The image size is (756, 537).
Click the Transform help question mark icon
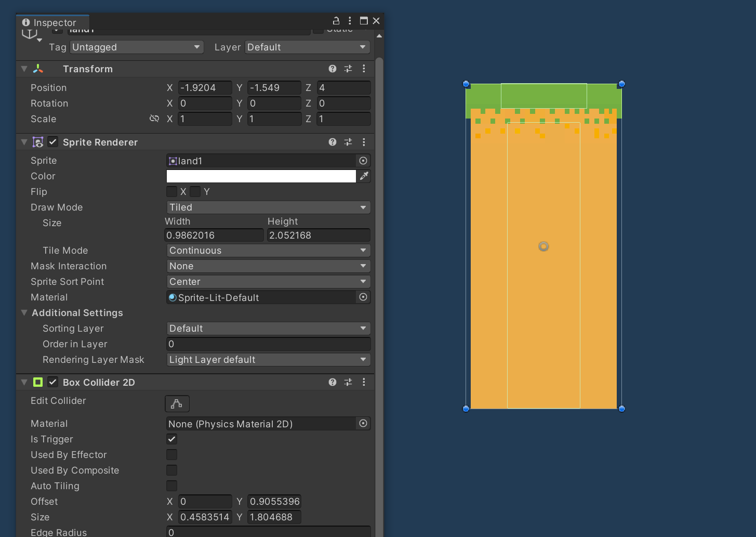(332, 68)
